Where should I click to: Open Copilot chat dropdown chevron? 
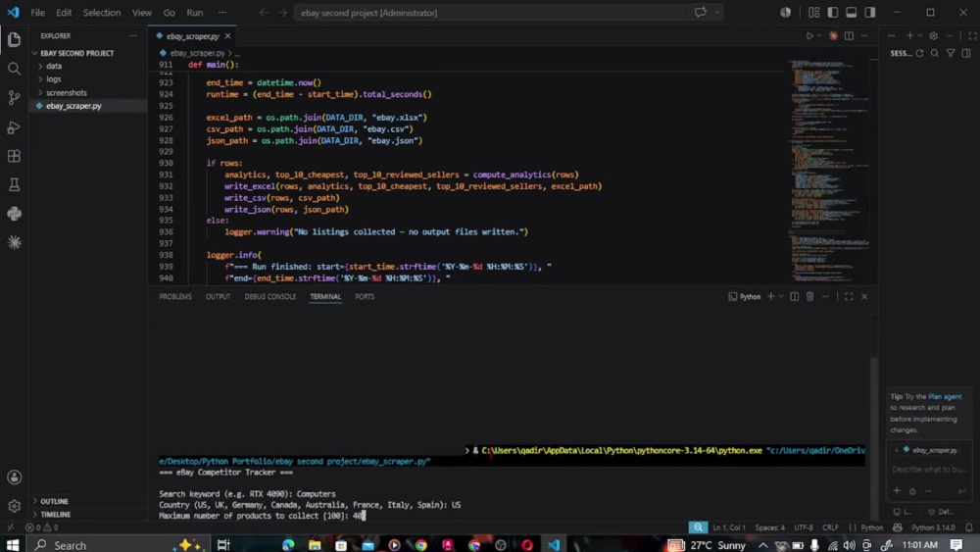click(716, 13)
